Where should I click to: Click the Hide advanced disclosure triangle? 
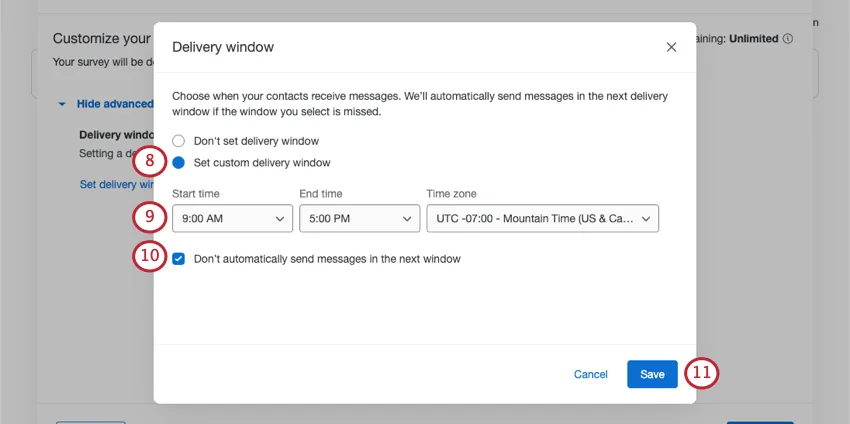62,104
